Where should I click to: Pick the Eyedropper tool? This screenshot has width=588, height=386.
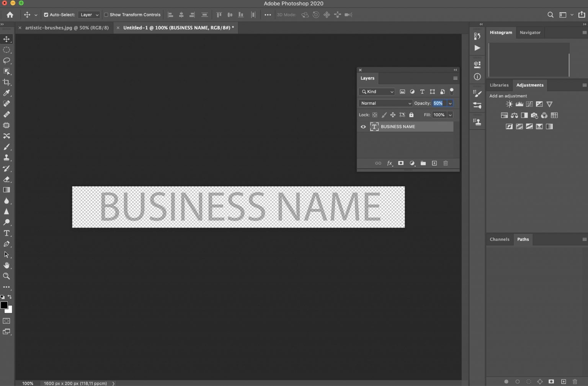(x=6, y=93)
